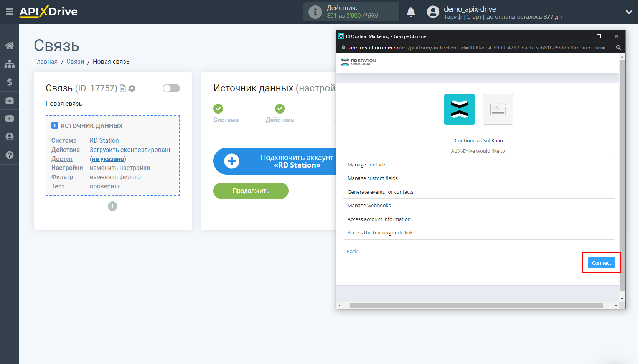The width and height of the screenshot is (638, 364).
Task: Click the Access account information row
Action: click(x=479, y=219)
